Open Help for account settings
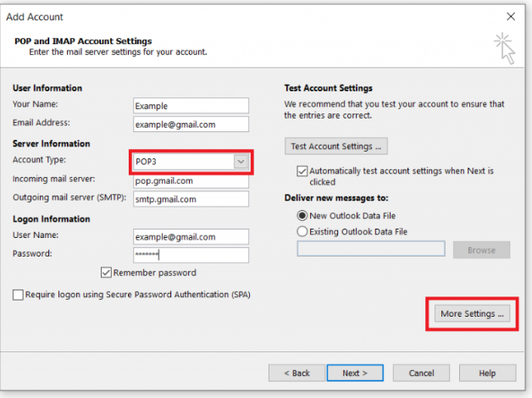Screen dimensions: 532x398 click(488, 373)
